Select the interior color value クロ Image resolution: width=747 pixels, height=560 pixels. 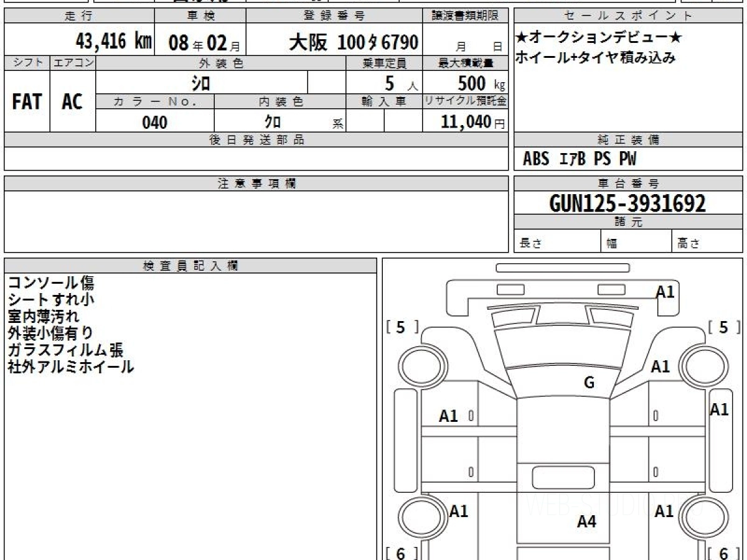point(273,122)
